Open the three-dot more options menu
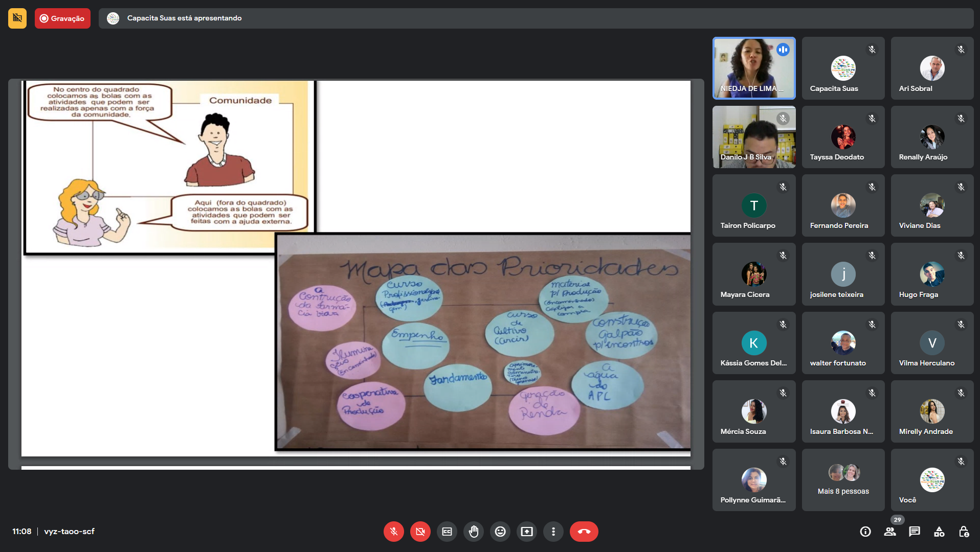 click(553, 532)
